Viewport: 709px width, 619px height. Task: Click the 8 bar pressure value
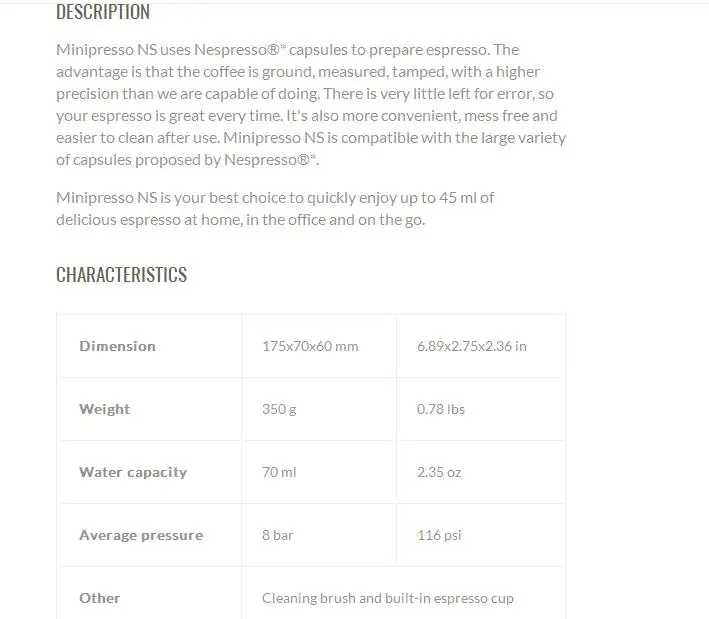pyautogui.click(x=278, y=535)
